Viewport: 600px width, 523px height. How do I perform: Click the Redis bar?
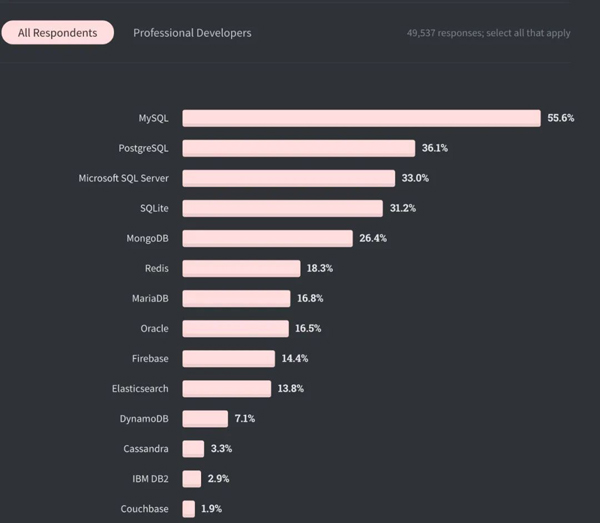(x=241, y=268)
